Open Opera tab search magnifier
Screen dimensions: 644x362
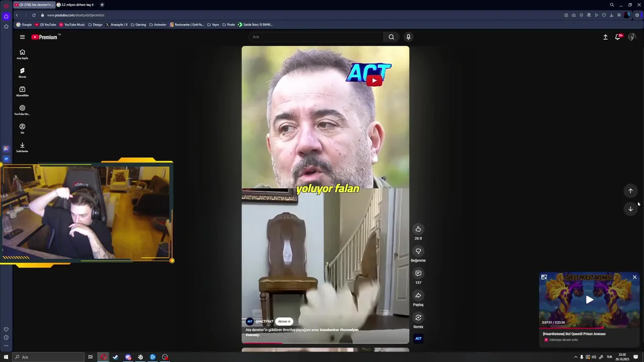pyautogui.click(x=612, y=5)
